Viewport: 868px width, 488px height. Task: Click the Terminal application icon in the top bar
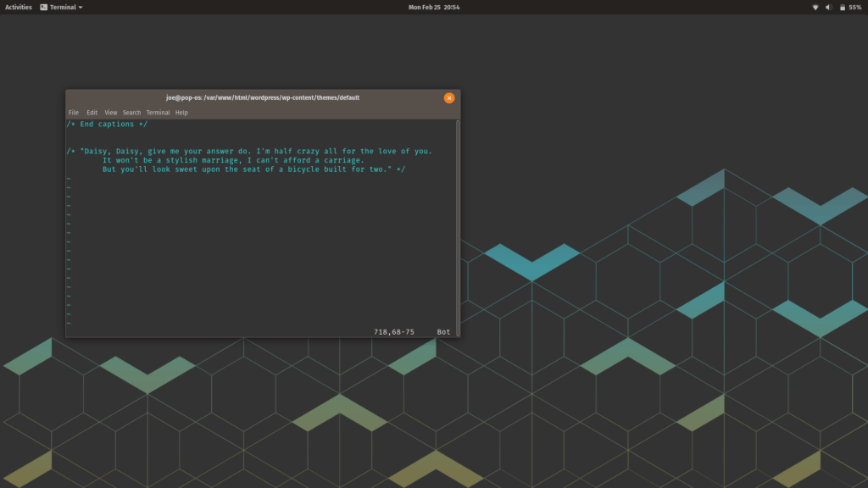[x=42, y=6]
